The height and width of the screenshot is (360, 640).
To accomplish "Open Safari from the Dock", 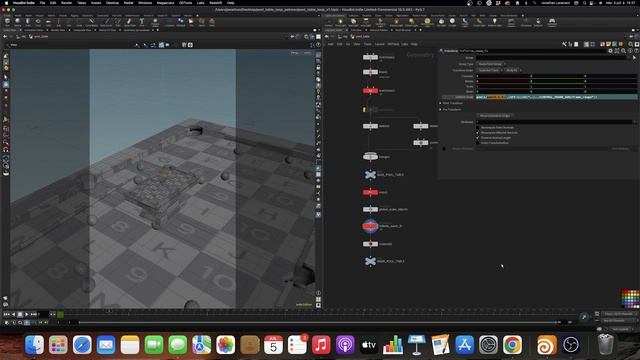I will click(82, 345).
